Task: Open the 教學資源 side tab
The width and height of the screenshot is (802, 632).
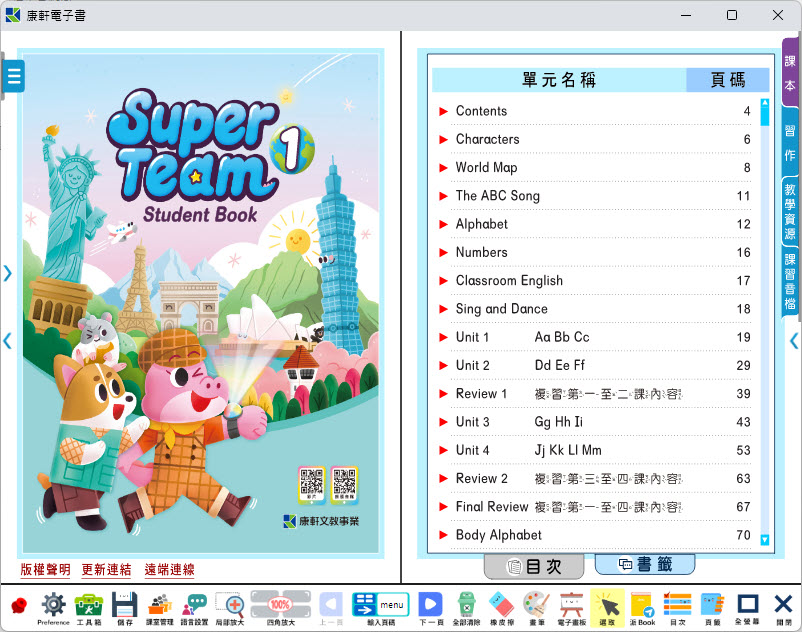Action: (x=790, y=212)
